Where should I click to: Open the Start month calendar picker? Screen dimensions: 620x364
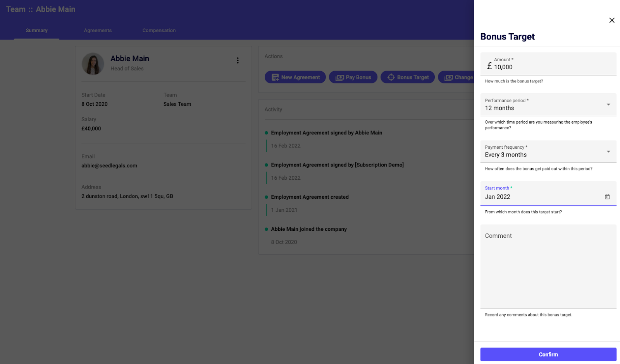607,197
